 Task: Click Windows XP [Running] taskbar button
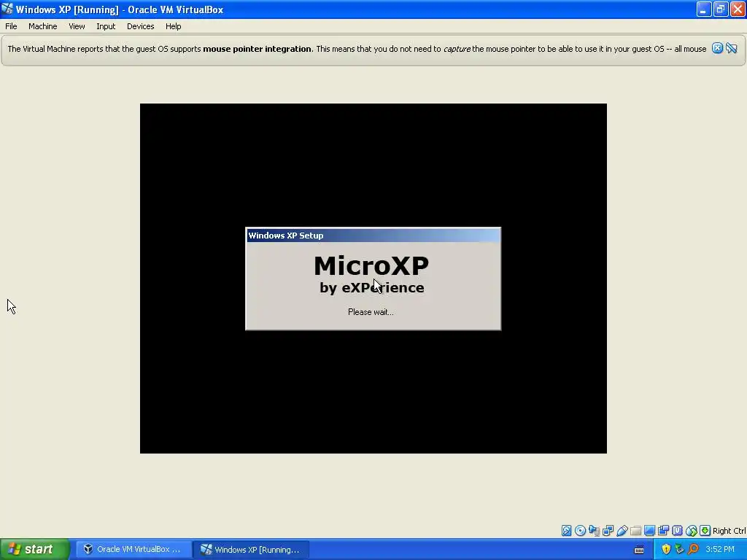[251, 549]
